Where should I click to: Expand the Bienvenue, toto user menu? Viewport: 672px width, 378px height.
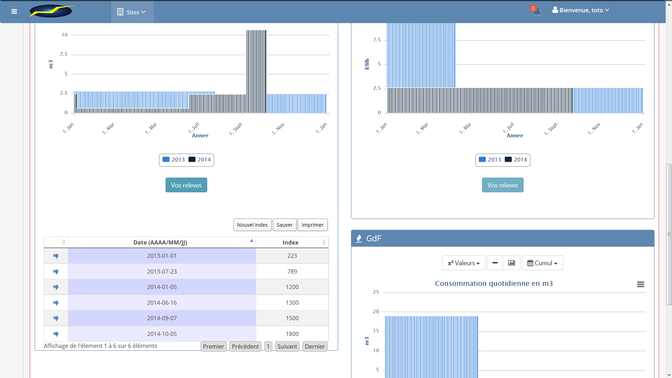tap(580, 10)
